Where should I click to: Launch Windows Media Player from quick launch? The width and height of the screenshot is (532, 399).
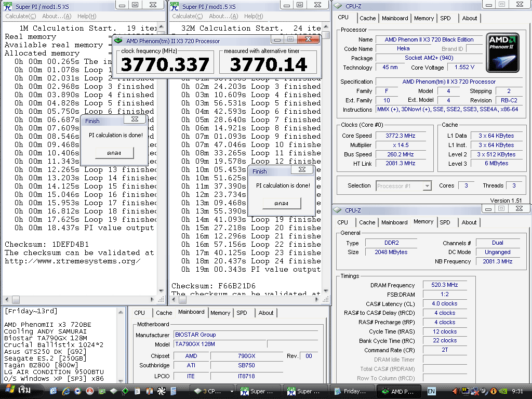tap(78, 391)
